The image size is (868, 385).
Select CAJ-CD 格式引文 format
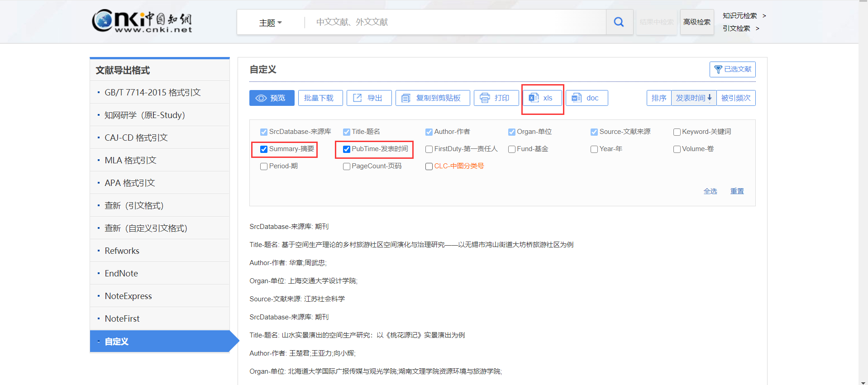click(160, 138)
